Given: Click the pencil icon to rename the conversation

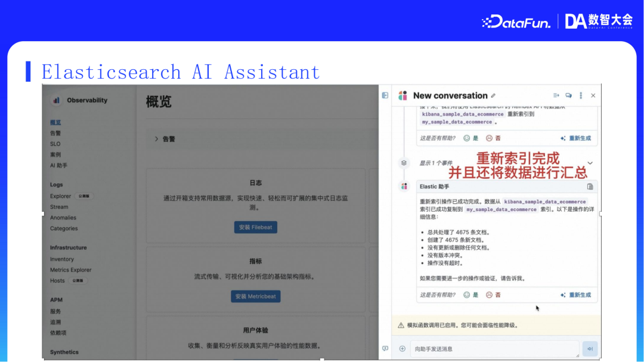Looking at the screenshot, I should (x=493, y=95).
